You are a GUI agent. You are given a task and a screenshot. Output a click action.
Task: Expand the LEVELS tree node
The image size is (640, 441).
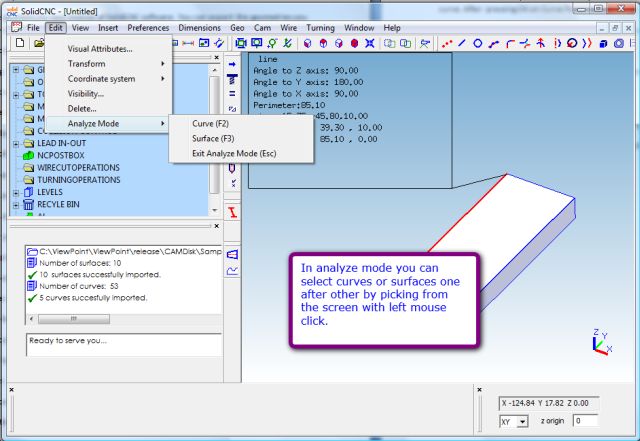14,192
